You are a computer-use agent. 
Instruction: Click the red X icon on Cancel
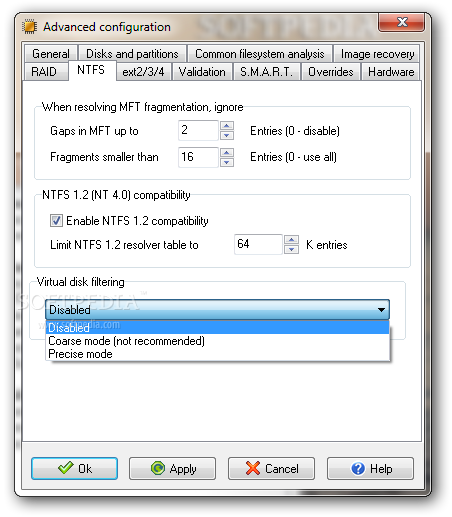coord(253,468)
